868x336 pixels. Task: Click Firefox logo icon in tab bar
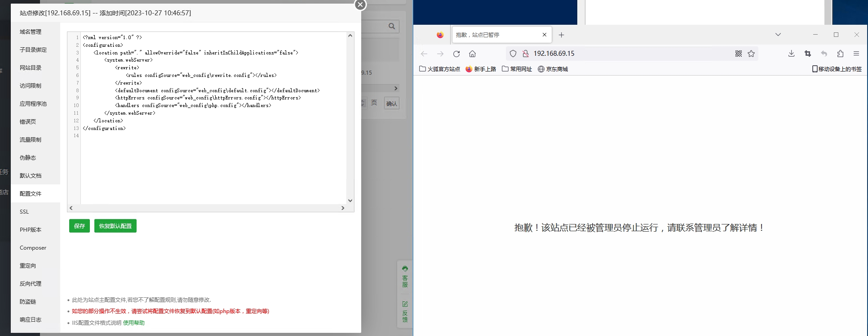pos(440,35)
